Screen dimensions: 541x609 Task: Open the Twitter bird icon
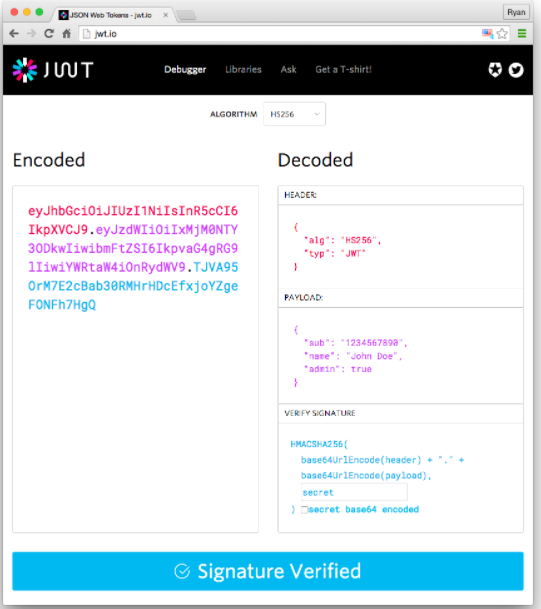[516, 70]
